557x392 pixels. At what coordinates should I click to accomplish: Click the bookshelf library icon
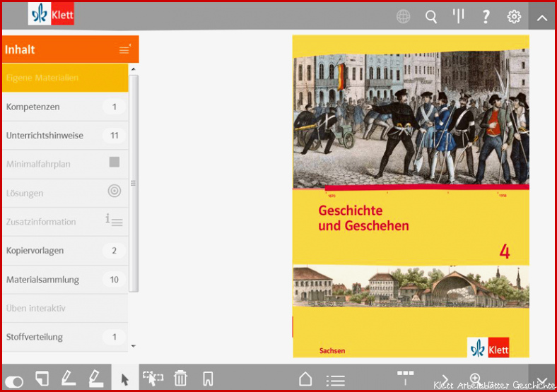pos(458,16)
